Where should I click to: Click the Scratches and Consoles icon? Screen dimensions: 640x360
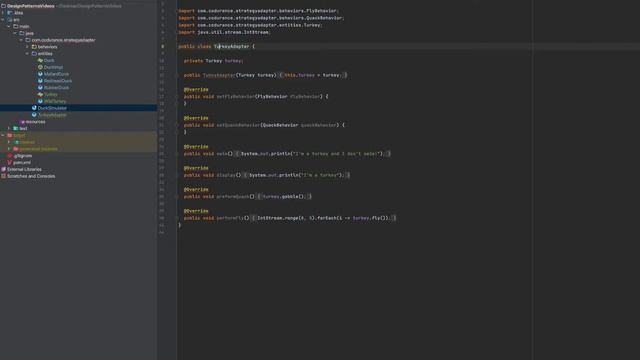3,176
